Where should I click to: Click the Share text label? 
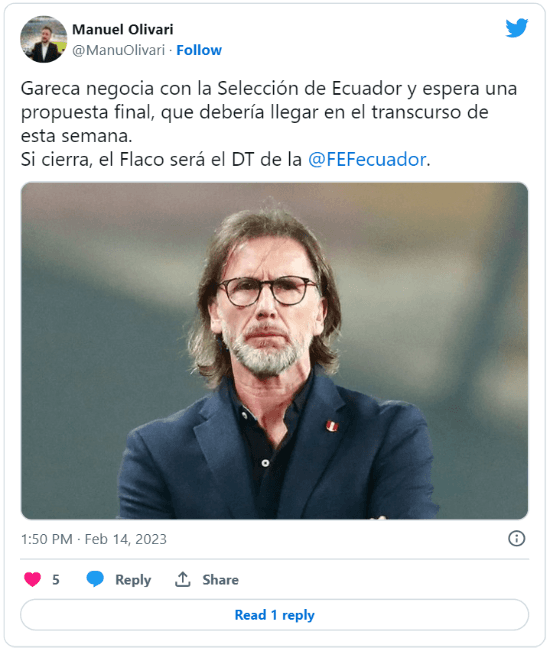click(220, 580)
